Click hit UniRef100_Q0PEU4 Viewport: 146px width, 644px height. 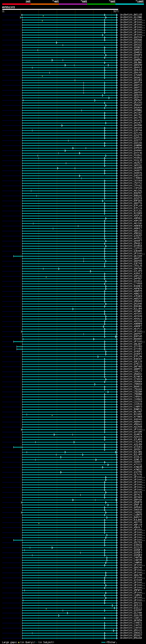131,148
